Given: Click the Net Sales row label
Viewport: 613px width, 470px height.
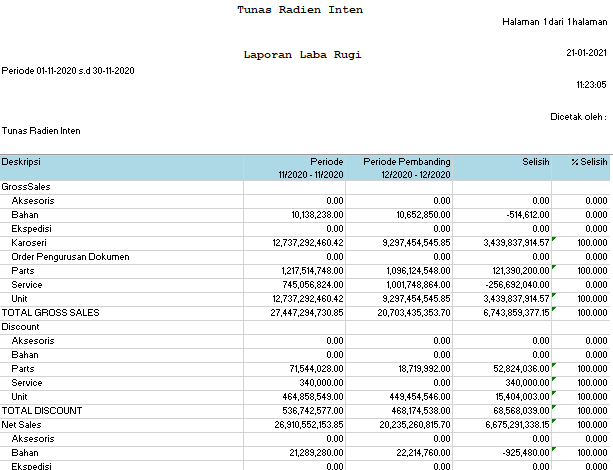Looking at the screenshot, I should tap(21, 425).
